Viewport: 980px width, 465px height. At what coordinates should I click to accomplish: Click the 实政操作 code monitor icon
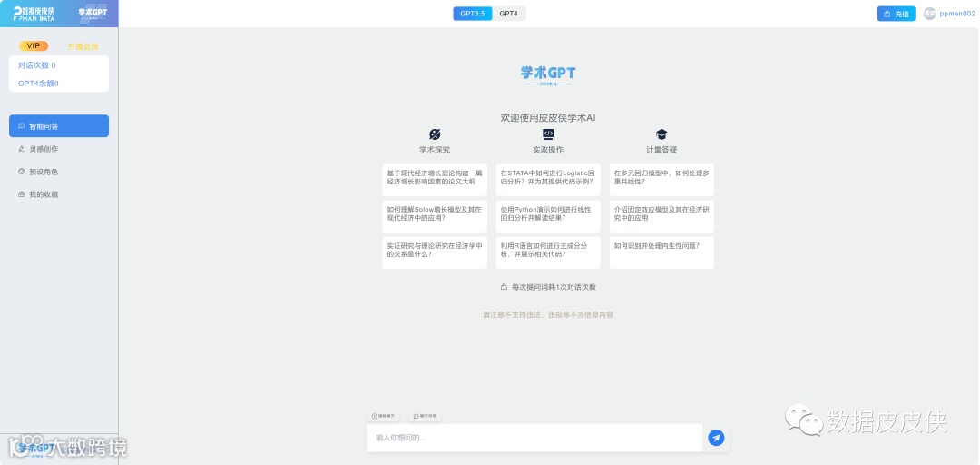point(548,134)
